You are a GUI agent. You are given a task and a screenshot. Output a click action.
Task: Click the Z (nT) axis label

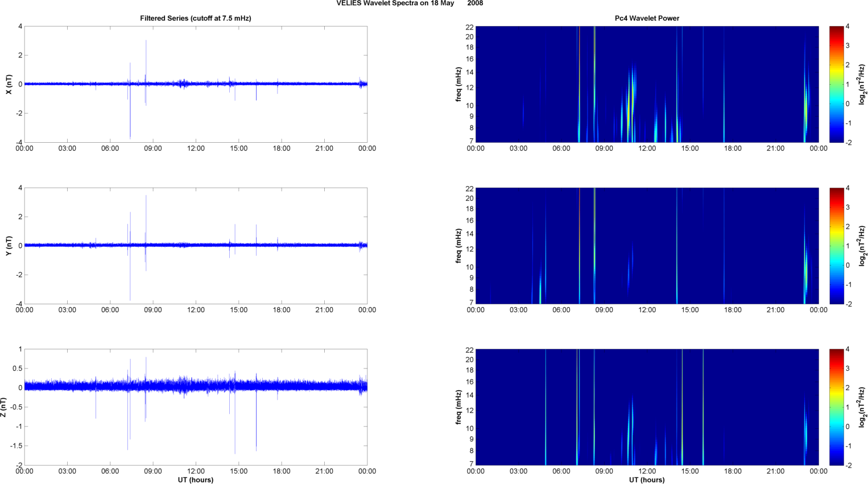point(4,407)
